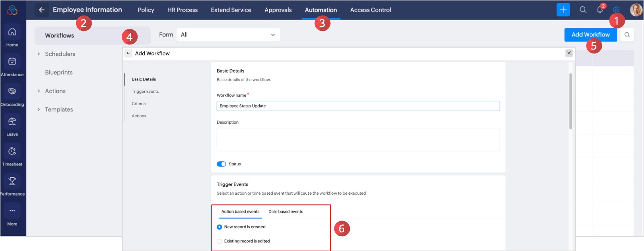Switch to Action based events tab
Viewport: 644px width, 251px height.
point(240,212)
